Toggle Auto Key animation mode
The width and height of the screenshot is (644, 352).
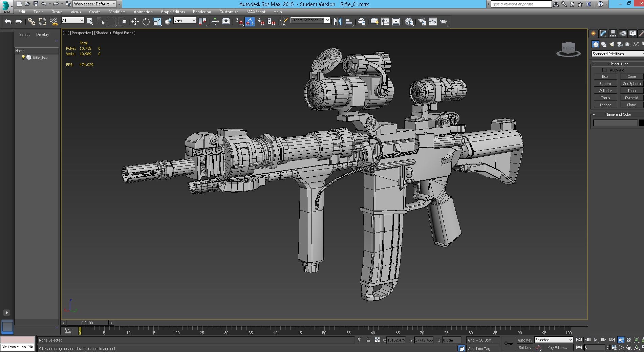tap(525, 340)
